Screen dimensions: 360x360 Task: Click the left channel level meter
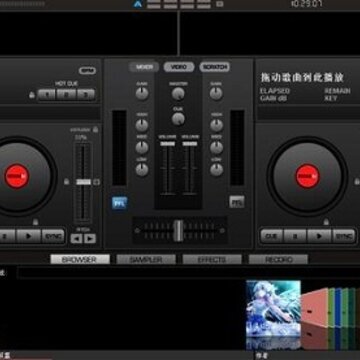click(x=119, y=148)
